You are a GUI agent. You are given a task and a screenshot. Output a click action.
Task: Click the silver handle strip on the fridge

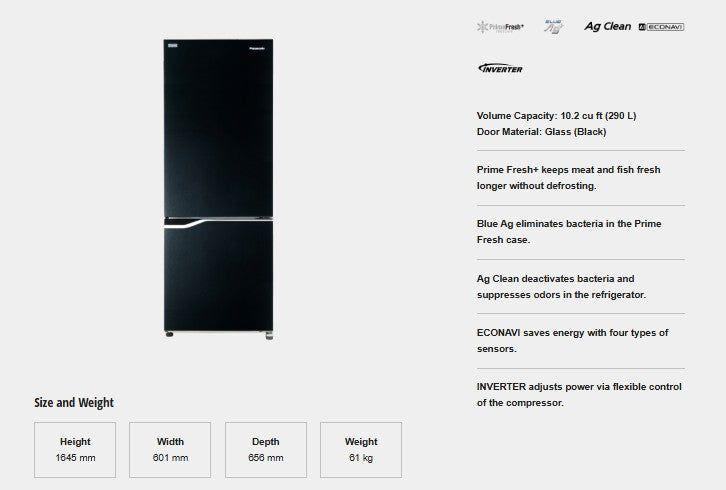point(185,224)
